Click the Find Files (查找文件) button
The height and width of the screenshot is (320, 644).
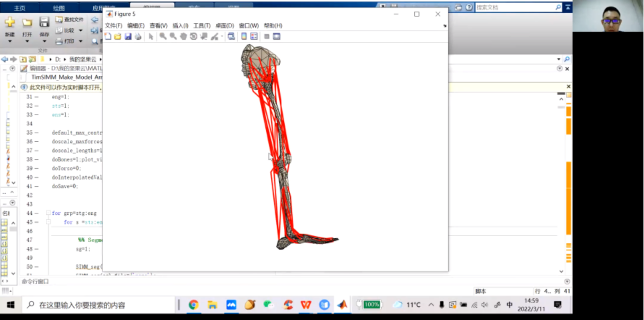pos(70,20)
